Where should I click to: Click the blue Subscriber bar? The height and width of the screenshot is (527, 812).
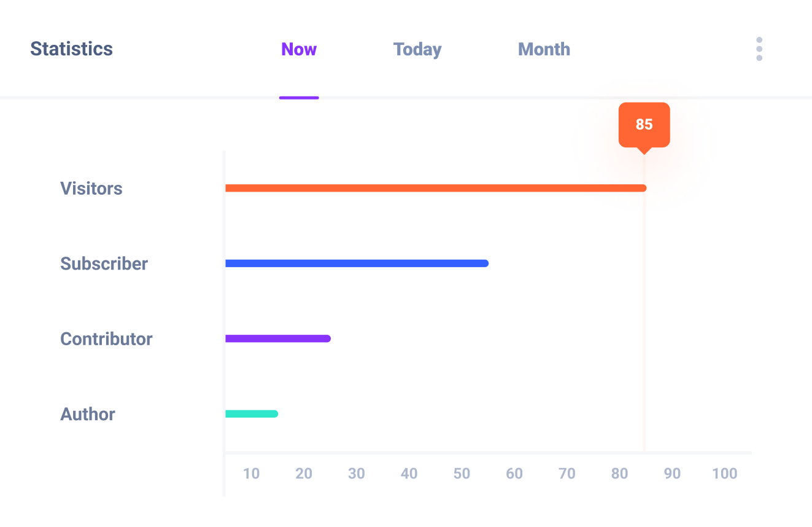pos(356,263)
